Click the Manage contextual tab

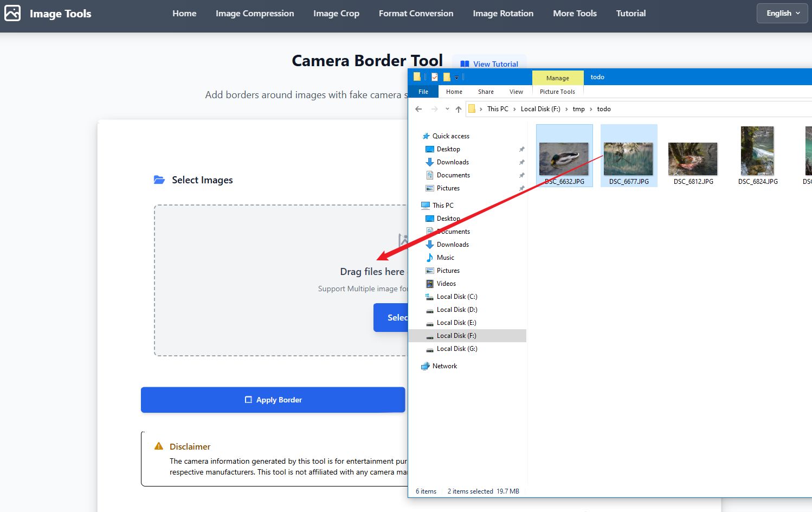[558, 78]
